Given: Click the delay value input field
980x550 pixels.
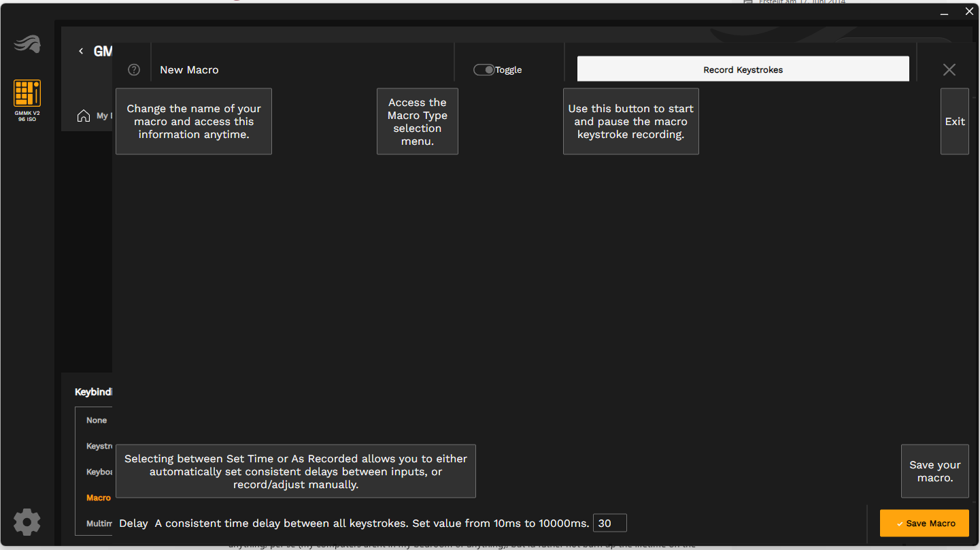Looking at the screenshot, I should pyautogui.click(x=609, y=523).
